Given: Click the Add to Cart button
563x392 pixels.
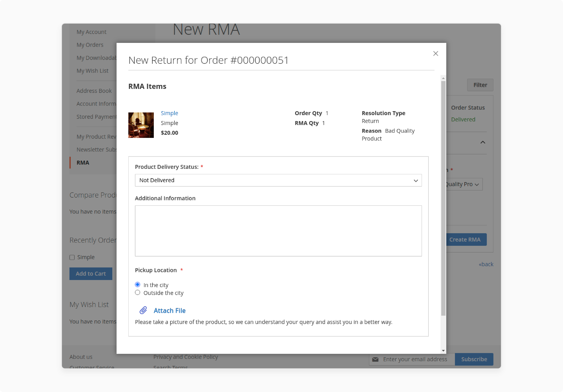Looking at the screenshot, I should pos(91,274).
